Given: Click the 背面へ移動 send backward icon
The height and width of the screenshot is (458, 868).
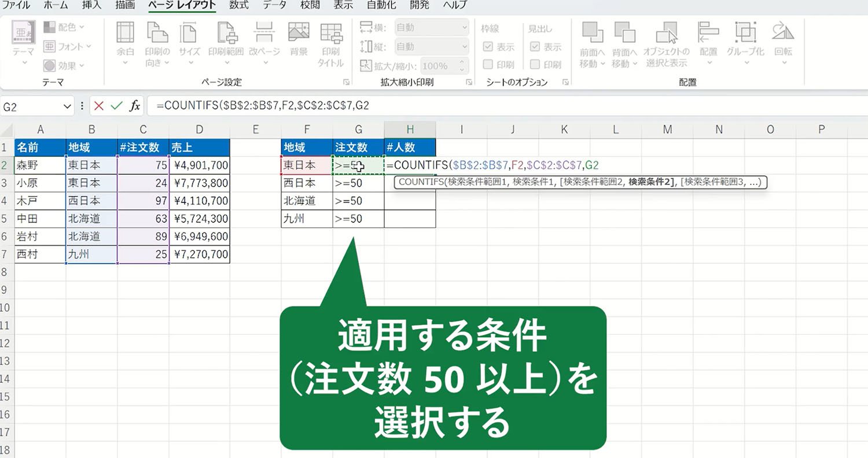Looking at the screenshot, I should [x=624, y=33].
